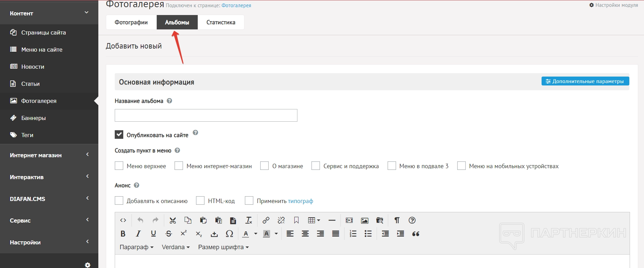Click the cut scissors icon

[x=173, y=220]
